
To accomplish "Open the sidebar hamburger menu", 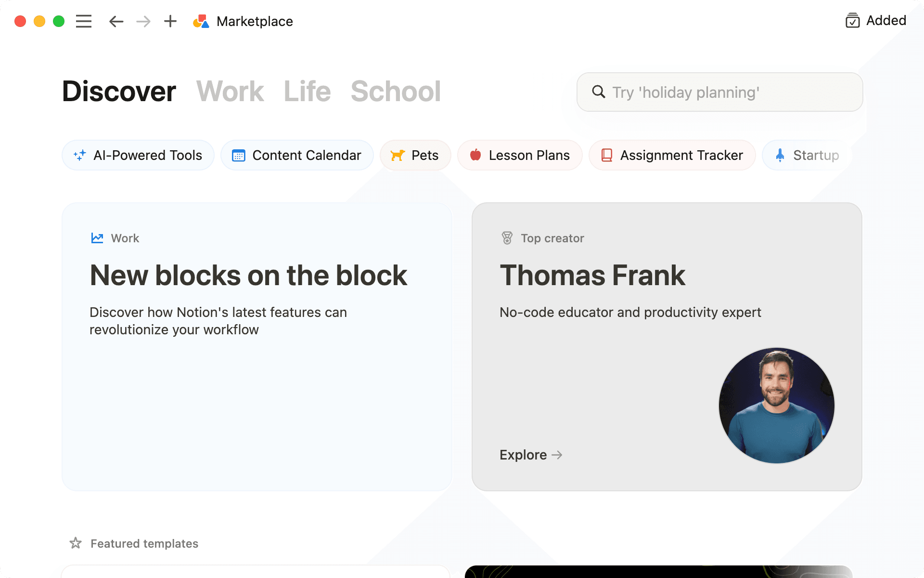I will point(83,21).
